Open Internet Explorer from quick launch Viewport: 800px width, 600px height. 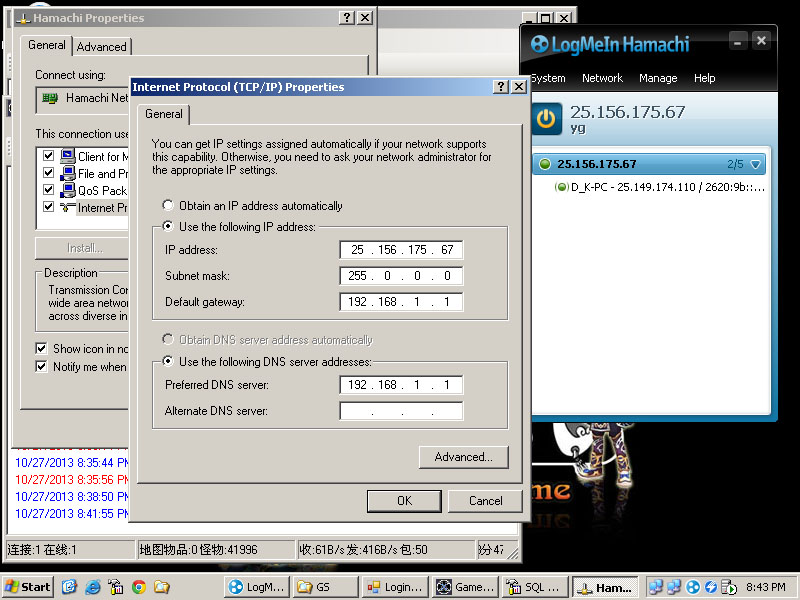click(x=93, y=587)
